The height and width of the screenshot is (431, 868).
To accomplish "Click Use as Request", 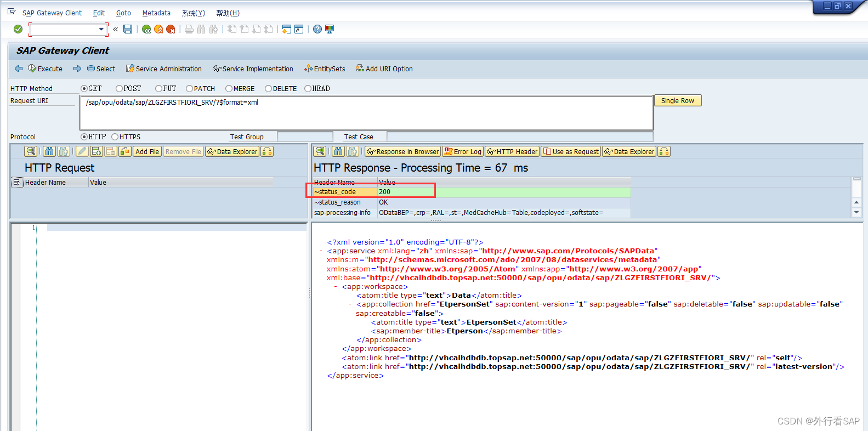I will tap(571, 151).
